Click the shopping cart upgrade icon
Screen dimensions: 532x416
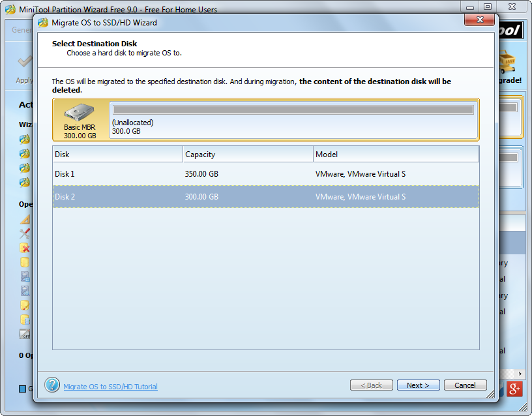point(508,62)
